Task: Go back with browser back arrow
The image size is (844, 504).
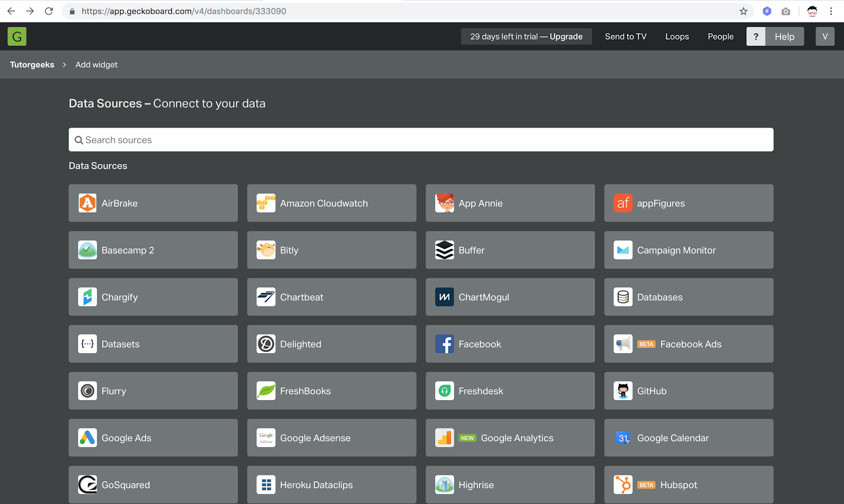Action: [x=11, y=11]
